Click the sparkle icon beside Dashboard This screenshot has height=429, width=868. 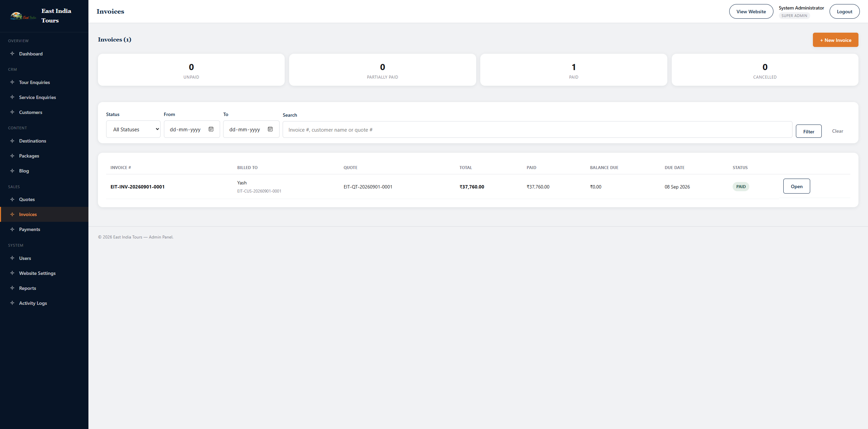12,53
